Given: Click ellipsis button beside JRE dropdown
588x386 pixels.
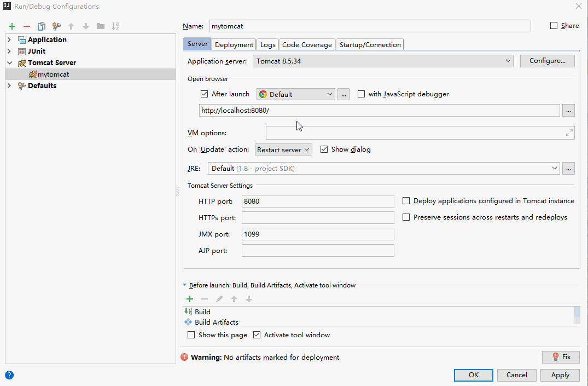Looking at the screenshot, I should coord(568,169).
